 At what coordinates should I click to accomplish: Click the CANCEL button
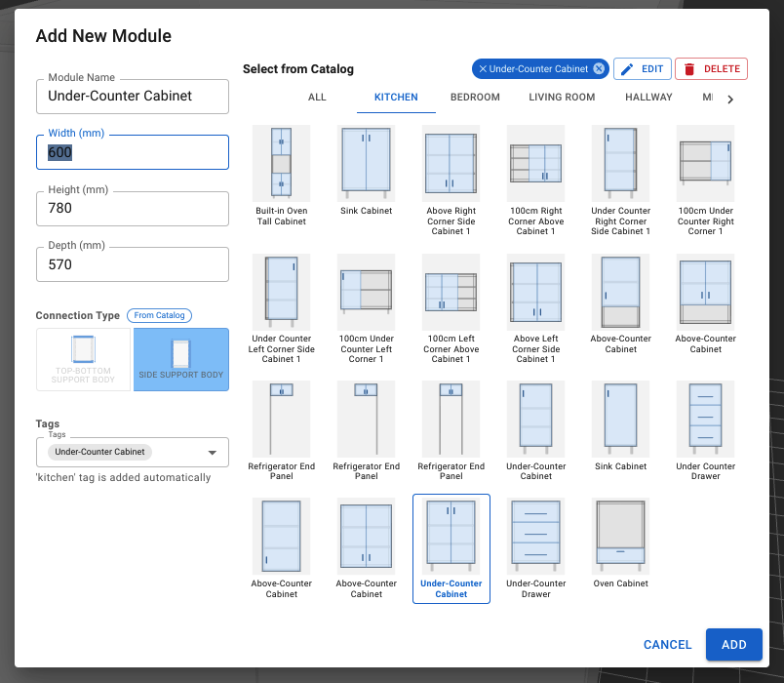click(x=667, y=645)
